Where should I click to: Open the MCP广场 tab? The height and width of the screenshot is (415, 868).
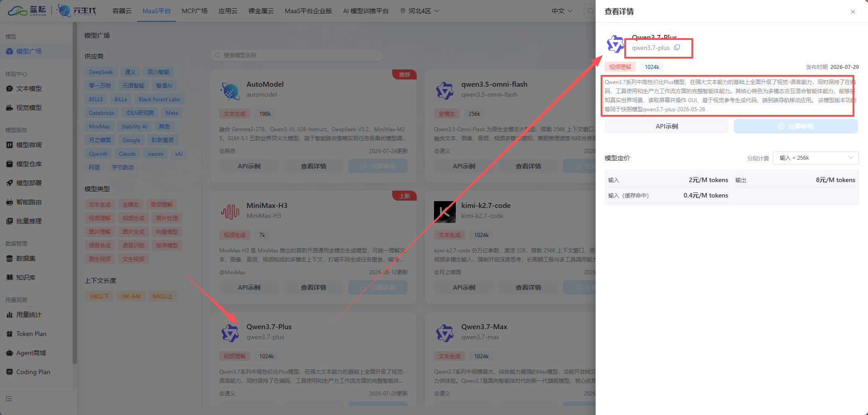tap(195, 11)
